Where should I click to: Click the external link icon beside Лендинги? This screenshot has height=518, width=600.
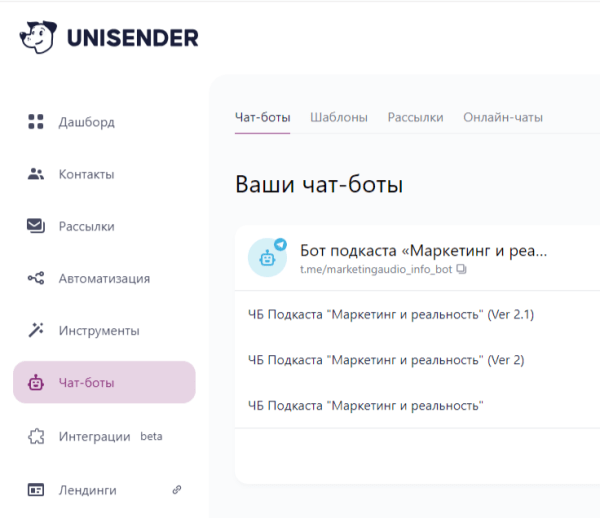pyautogui.click(x=177, y=490)
